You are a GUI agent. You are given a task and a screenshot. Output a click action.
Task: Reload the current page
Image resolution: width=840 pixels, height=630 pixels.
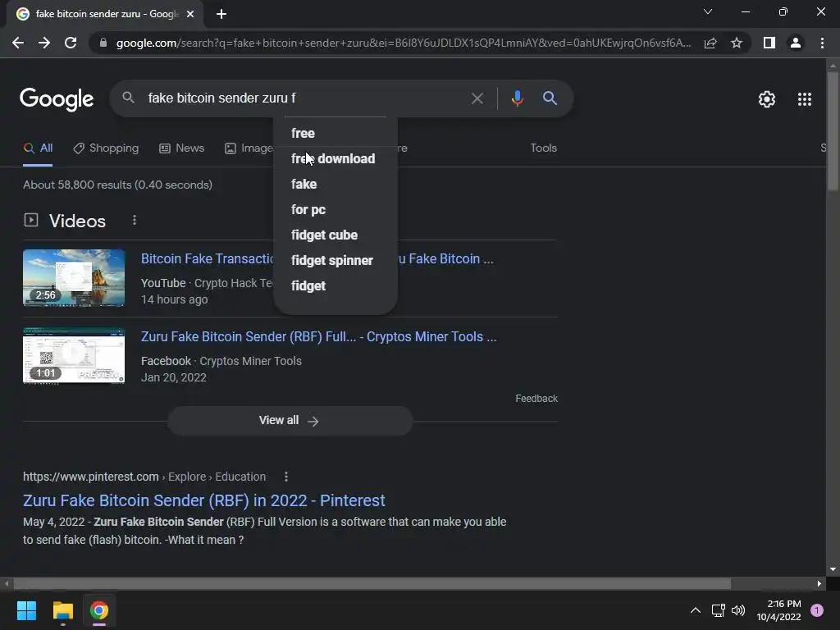pos(71,43)
